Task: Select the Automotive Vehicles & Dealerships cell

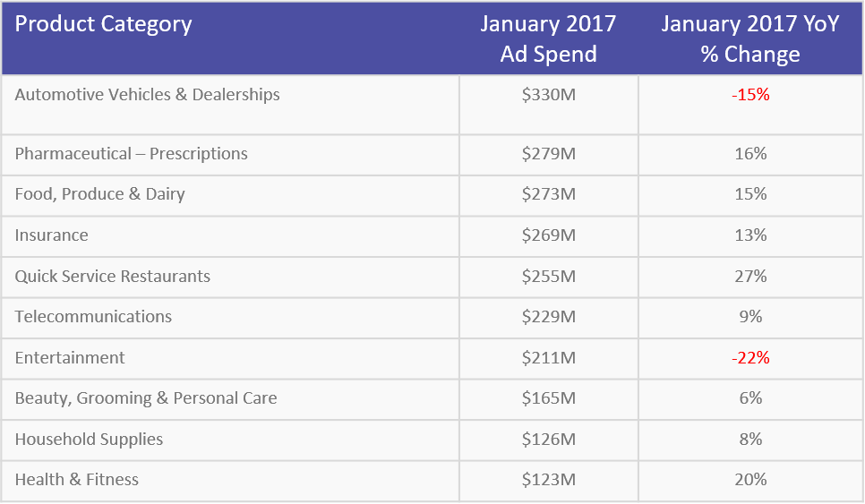Action: [x=148, y=95]
